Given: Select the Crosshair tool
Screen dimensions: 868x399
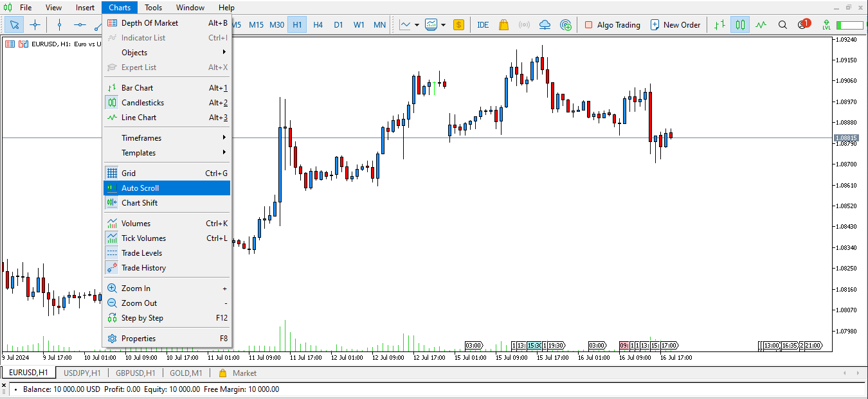Looking at the screenshot, I should pyautogui.click(x=35, y=24).
